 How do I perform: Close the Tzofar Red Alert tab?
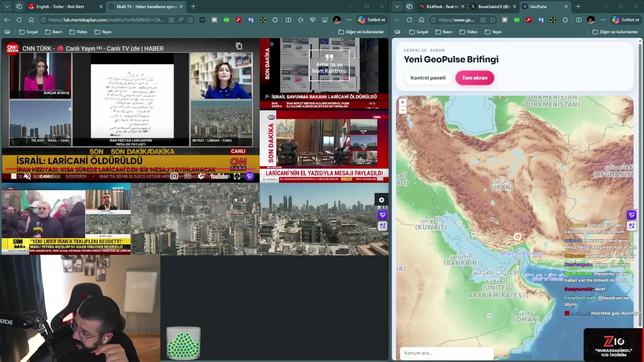pos(101,7)
